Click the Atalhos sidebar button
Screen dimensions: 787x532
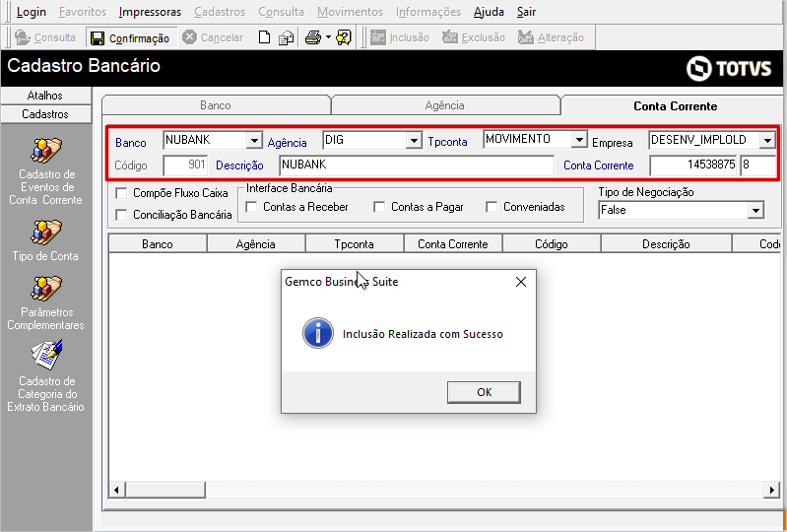45,96
